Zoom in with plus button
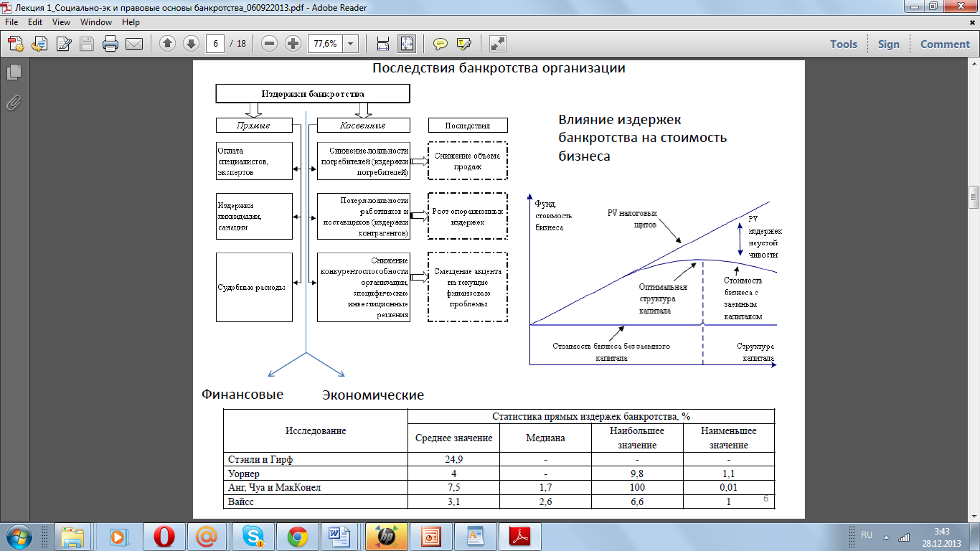The width and height of the screenshot is (980, 551). pos(293,44)
